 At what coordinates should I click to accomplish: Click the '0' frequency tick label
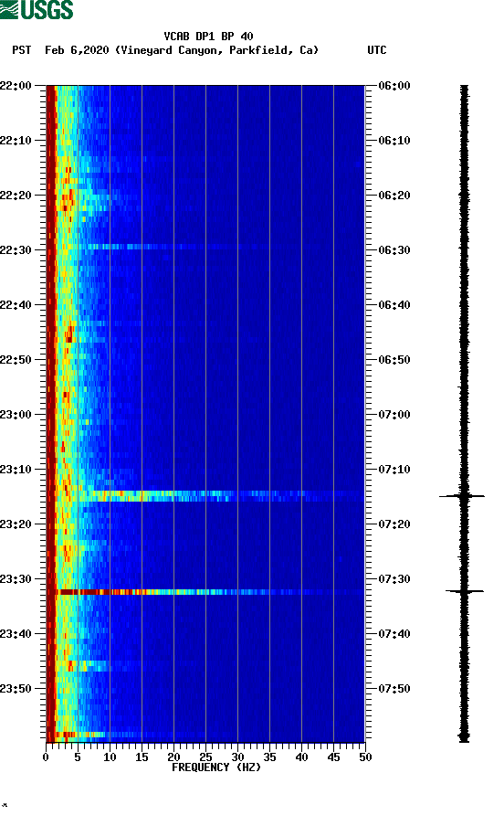(x=46, y=757)
